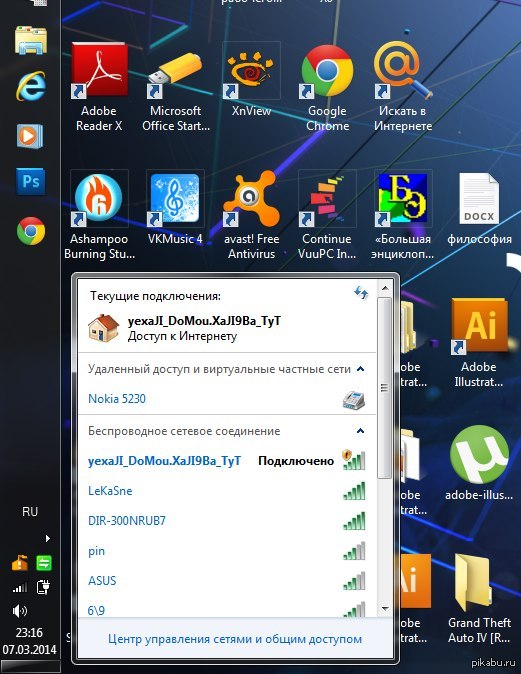The width and height of the screenshot is (521, 674).
Task: Click the battery power tray icon
Action: (43, 587)
